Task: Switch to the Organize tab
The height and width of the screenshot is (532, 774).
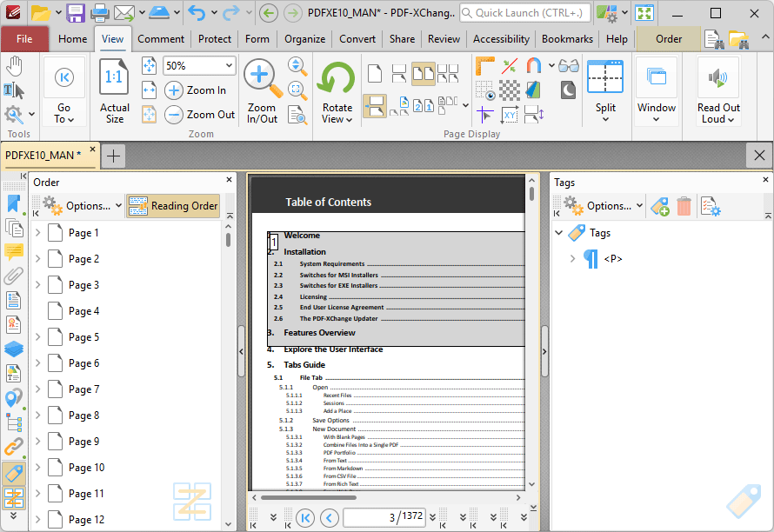Action: click(x=304, y=39)
